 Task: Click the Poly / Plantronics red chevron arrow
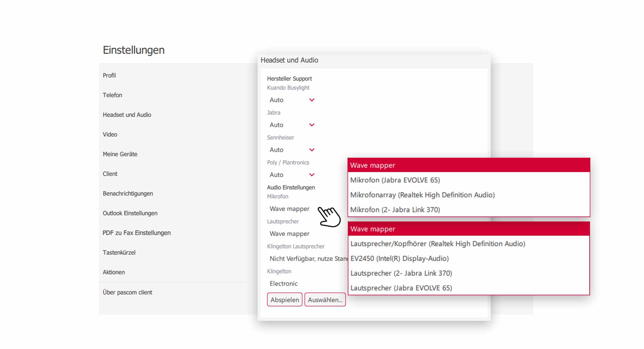(312, 175)
